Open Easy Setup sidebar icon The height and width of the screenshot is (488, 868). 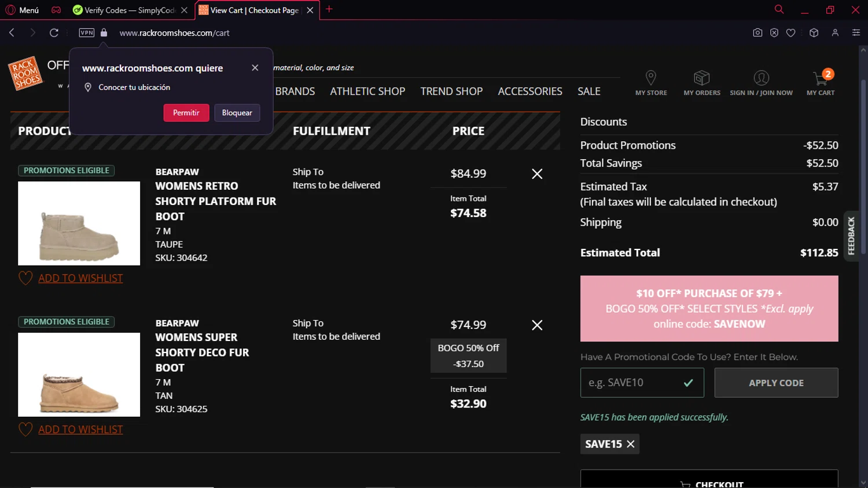pos(856,33)
